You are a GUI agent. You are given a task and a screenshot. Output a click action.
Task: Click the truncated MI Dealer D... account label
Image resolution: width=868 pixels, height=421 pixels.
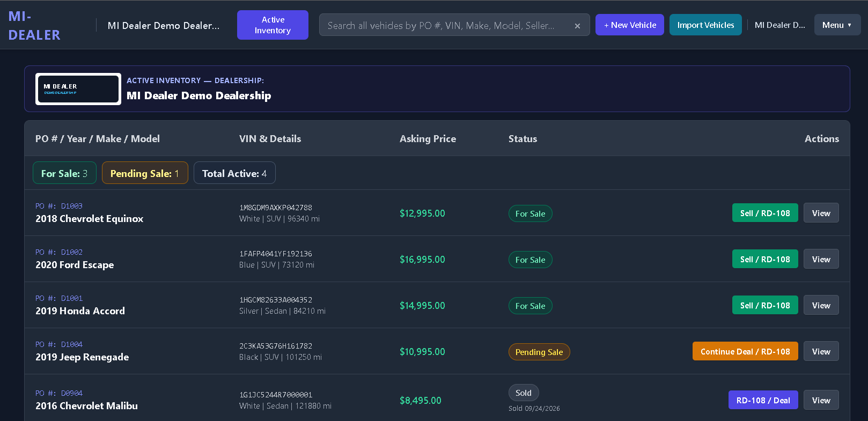pyautogui.click(x=779, y=25)
